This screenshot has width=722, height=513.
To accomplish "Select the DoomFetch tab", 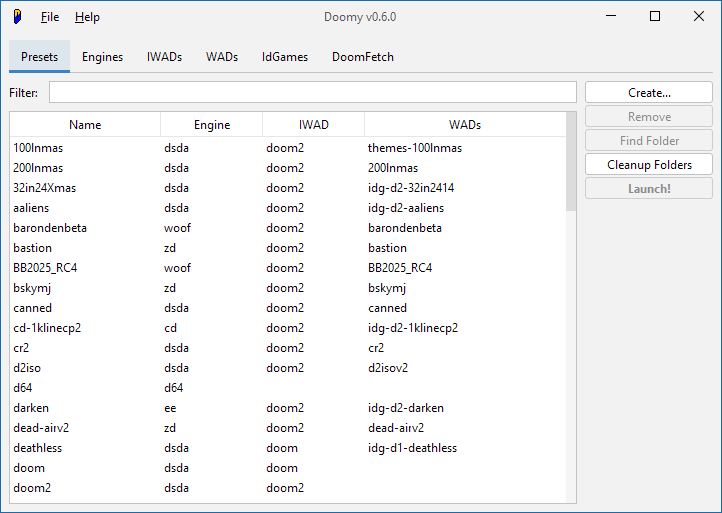I will [x=363, y=57].
